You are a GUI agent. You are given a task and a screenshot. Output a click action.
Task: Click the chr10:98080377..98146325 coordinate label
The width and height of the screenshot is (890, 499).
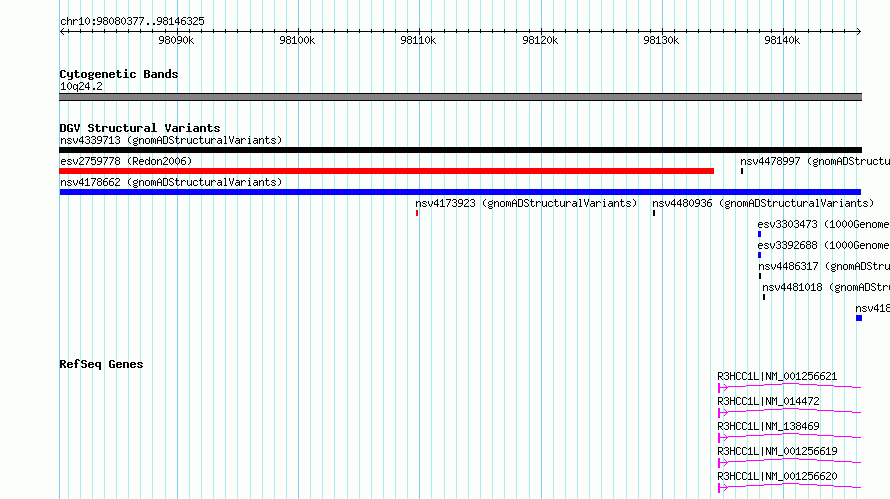tap(132, 22)
